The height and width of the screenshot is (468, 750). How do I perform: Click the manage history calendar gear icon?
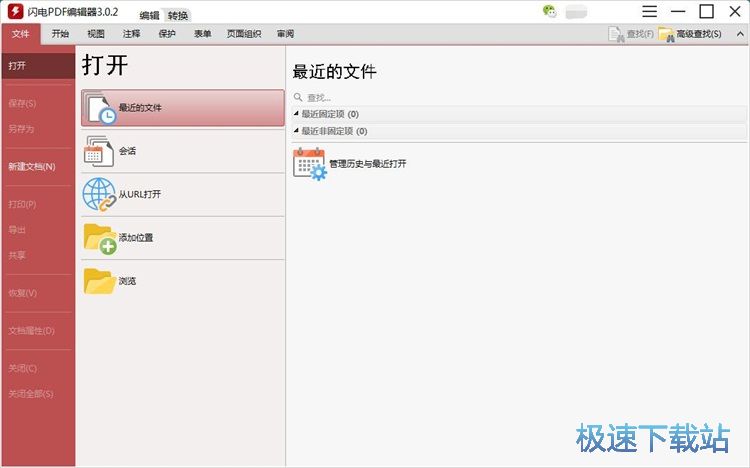pos(310,164)
